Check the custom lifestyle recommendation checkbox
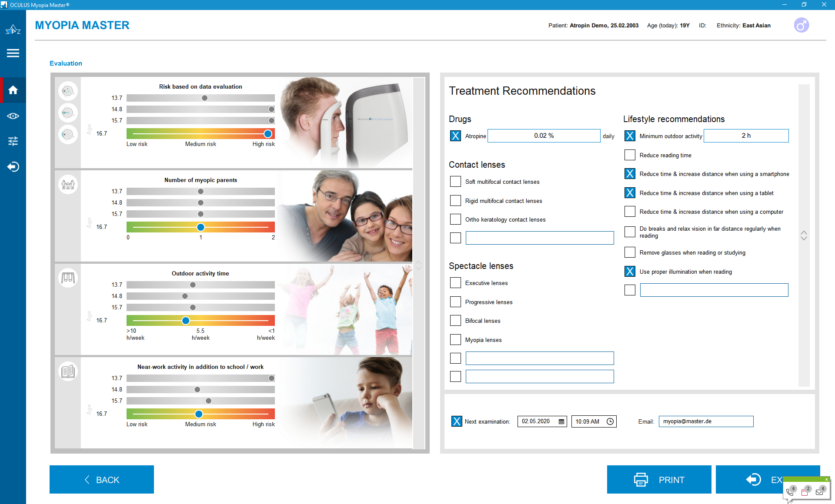Screen dimensions: 835x504 [x=630, y=290]
